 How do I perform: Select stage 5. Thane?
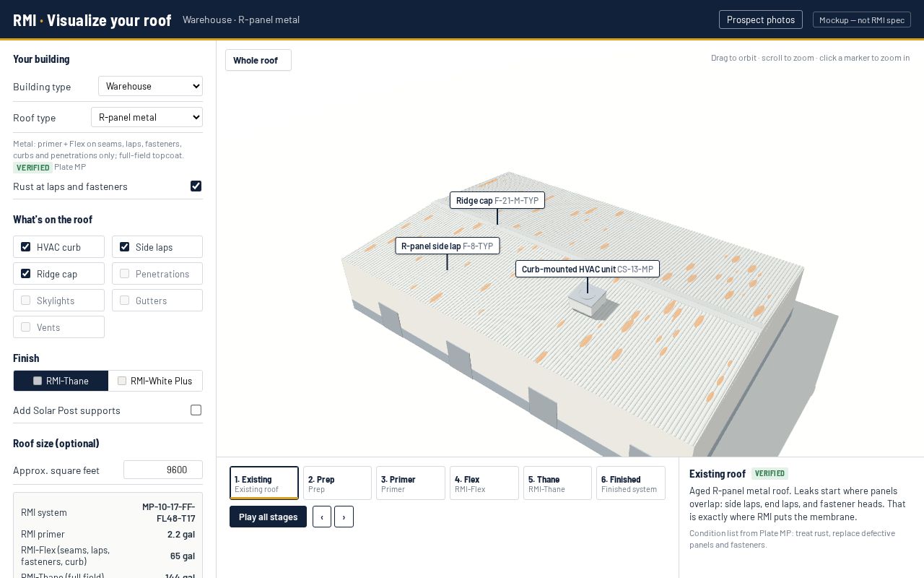tap(557, 483)
